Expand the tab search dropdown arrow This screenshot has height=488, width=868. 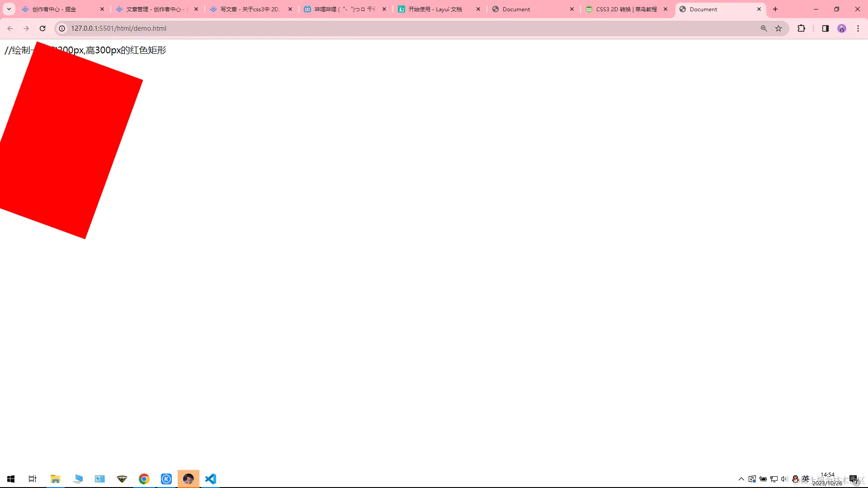(9, 9)
